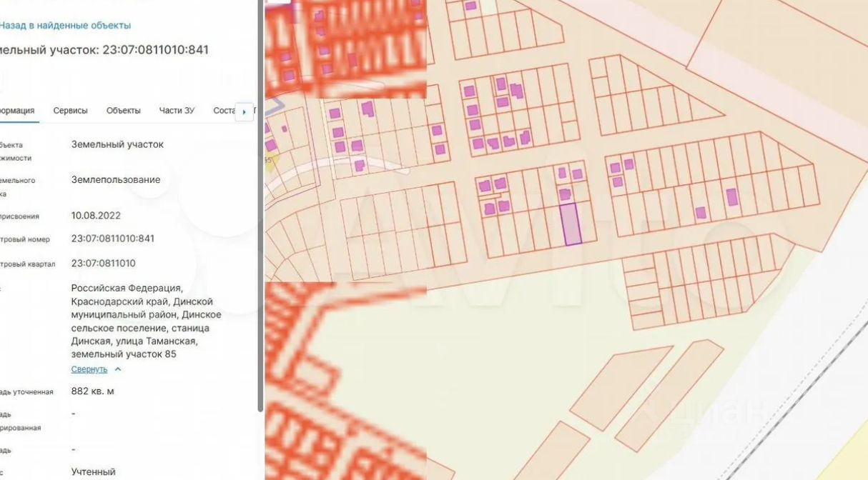Click the address text Российская Федерация

tap(127, 289)
